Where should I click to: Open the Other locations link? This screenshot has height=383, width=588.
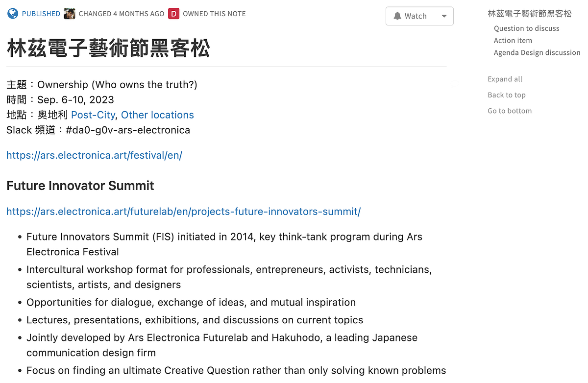[x=157, y=115]
